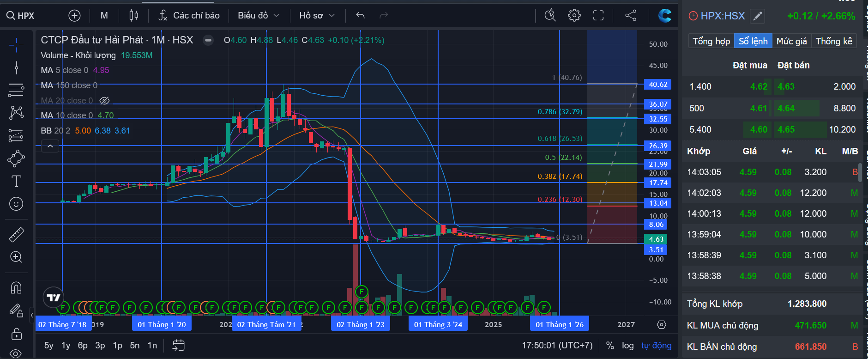Screen dimensions: 868x359
Task: Select the 5y time range
Action: tap(49, 346)
